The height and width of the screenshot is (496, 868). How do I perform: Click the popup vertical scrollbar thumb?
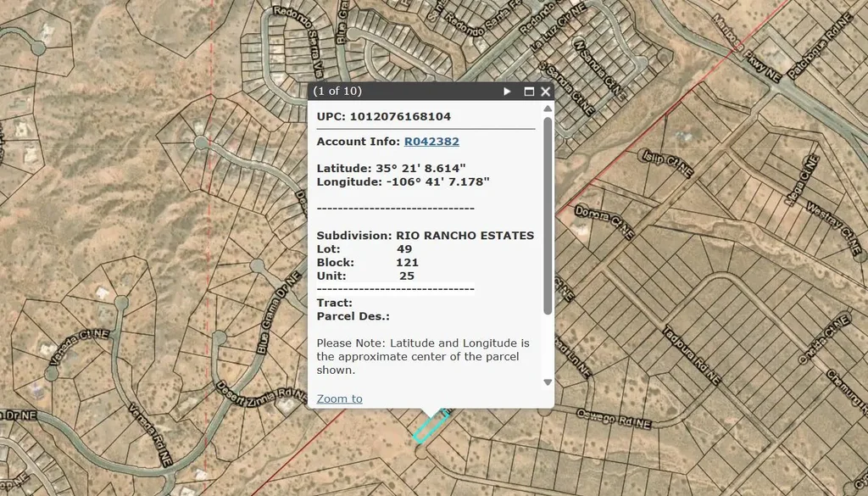tap(548, 216)
